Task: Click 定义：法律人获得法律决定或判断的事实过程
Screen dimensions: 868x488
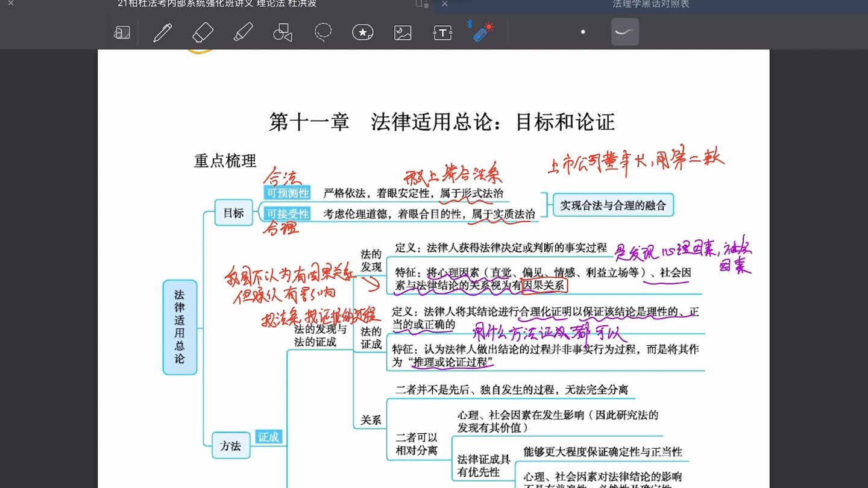Action: point(501,248)
